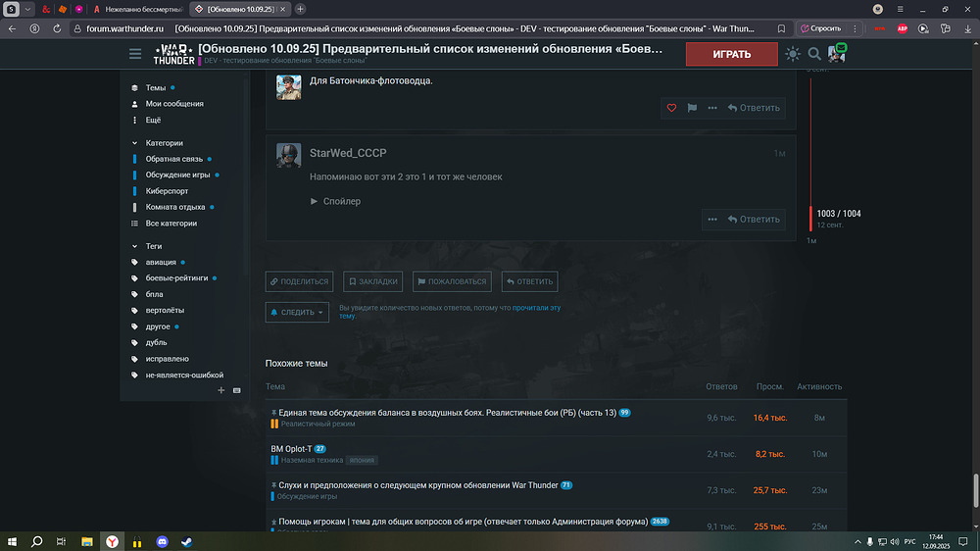Click the War Thunder logo
Image resolution: width=980 pixels, height=551 pixels.
click(x=173, y=54)
